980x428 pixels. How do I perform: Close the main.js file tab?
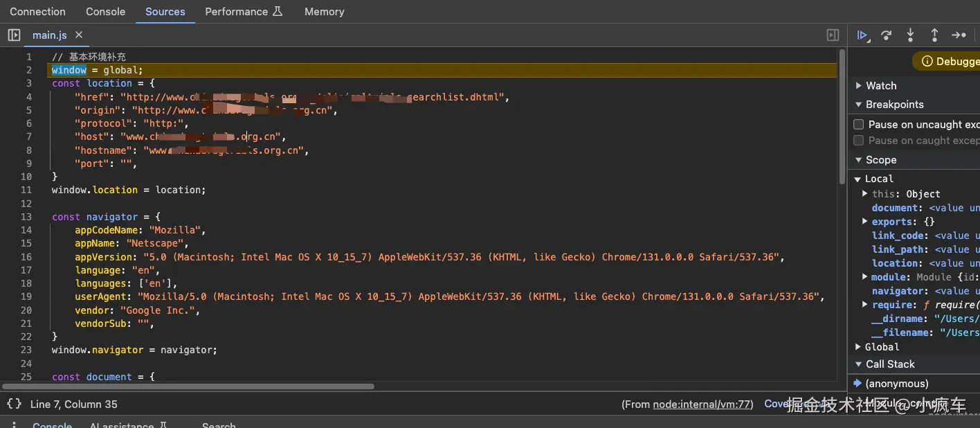point(79,35)
